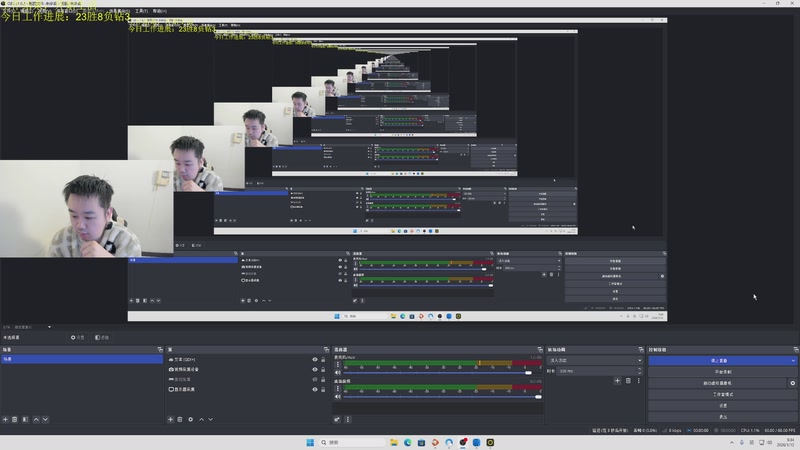The height and width of the screenshot is (450, 800).
Task: Click the OBS Studio taskbar icon
Action: click(463, 442)
